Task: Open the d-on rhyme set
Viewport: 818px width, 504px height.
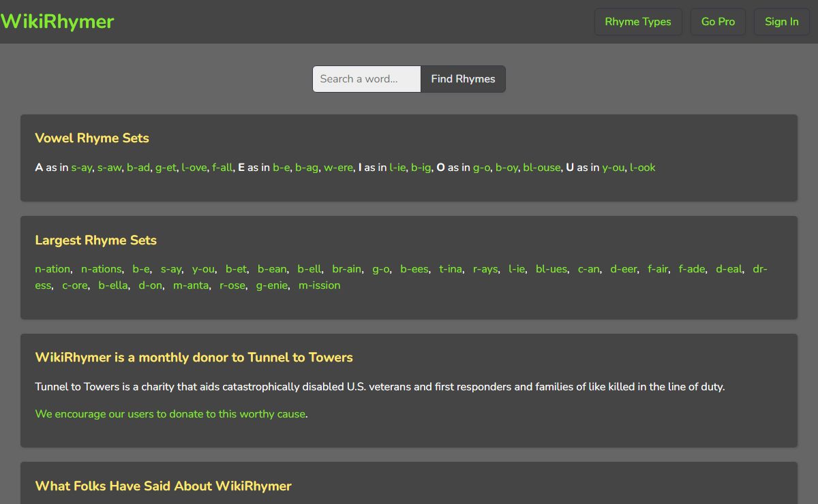Action: [151, 285]
